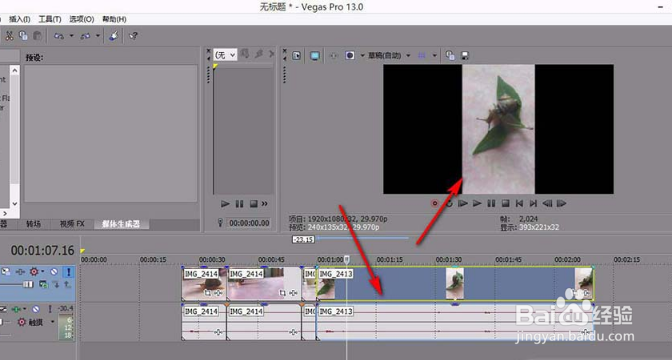Image resolution: width=672 pixels, height=360 pixels.
Task: Click video track compositing mode icon
Action: (x=43, y=284)
